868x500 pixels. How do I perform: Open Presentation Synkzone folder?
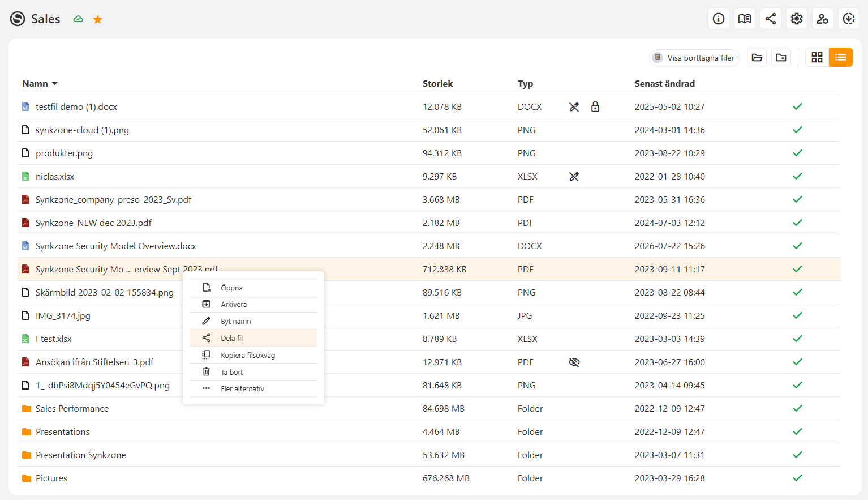click(x=81, y=455)
